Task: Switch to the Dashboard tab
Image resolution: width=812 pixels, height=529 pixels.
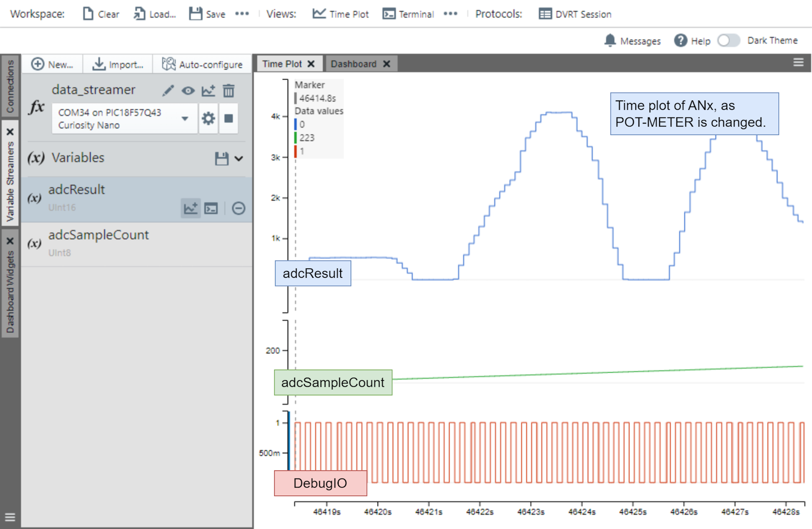Action: pos(353,64)
